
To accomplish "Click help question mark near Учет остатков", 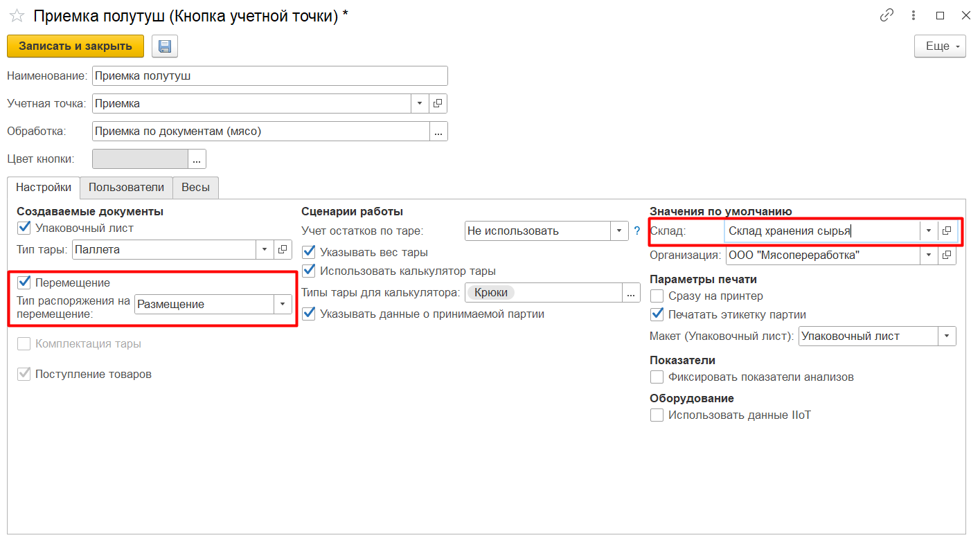I will pyautogui.click(x=637, y=231).
